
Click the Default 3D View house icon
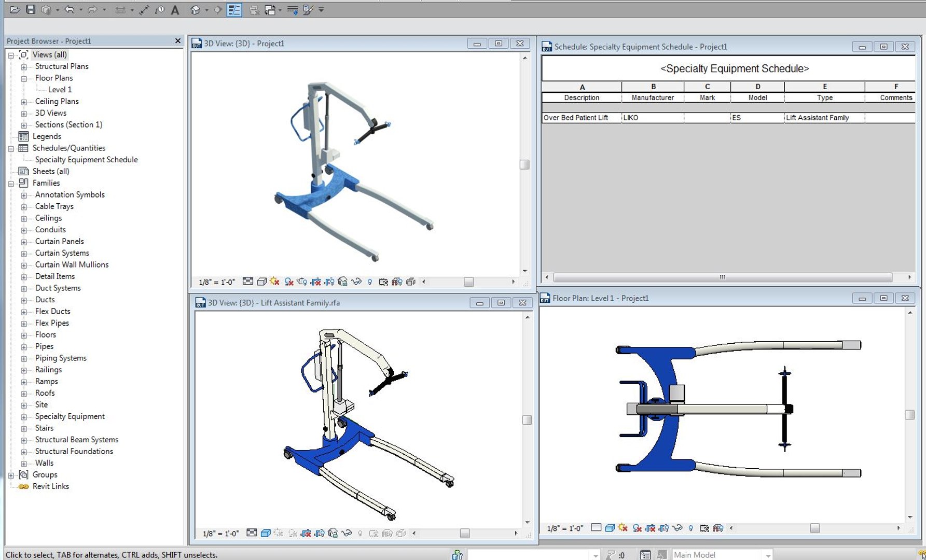tap(195, 9)
